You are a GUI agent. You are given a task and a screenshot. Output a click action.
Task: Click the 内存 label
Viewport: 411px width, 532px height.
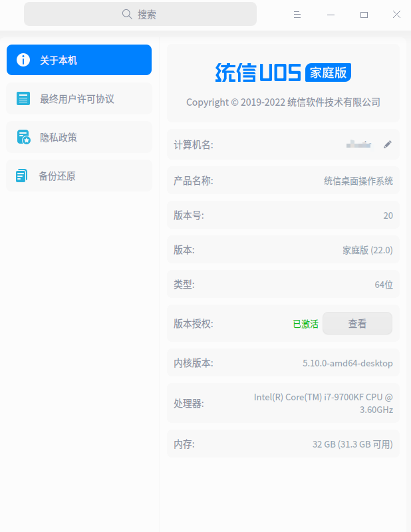[x=184, y=444]
